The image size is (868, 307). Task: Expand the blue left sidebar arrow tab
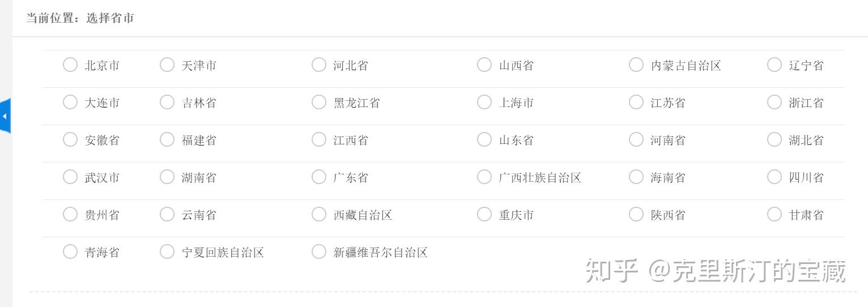click(x=5, y=116)
